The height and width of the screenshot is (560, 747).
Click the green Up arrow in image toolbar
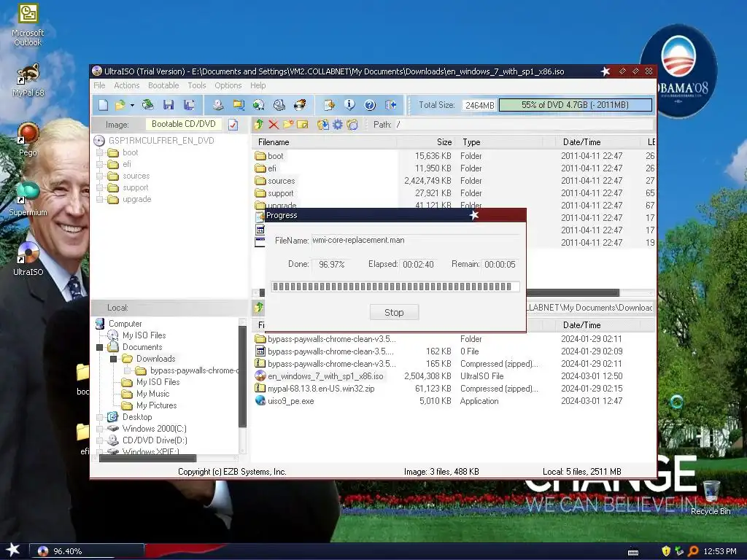(259, 125)
